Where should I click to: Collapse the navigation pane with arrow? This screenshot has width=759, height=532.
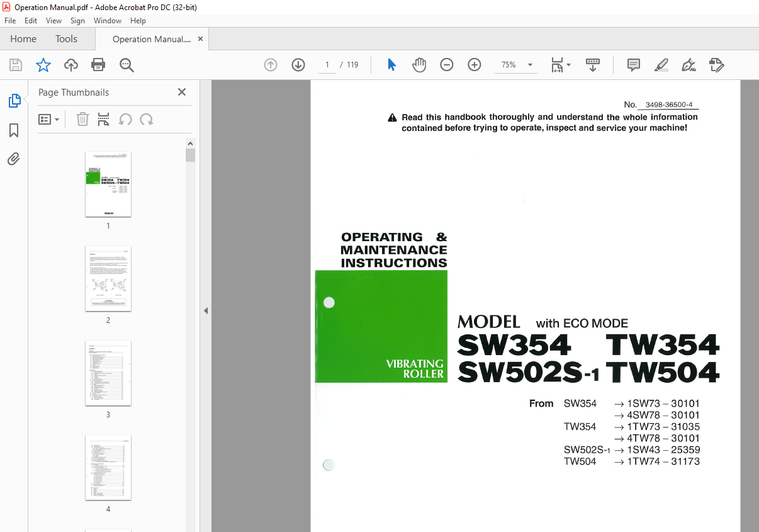pos(205,310)
